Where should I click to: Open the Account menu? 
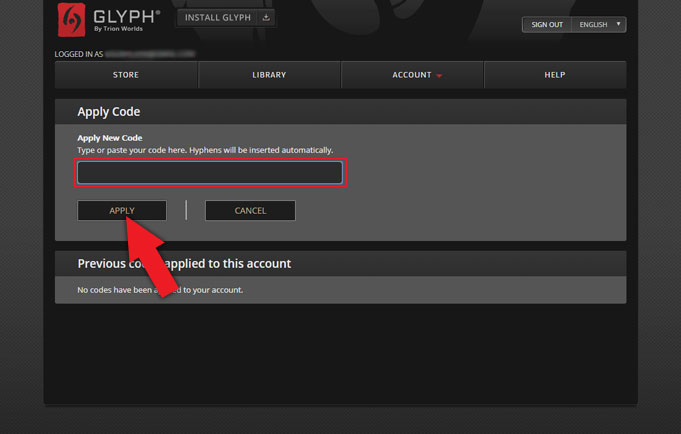coord(412,75)
